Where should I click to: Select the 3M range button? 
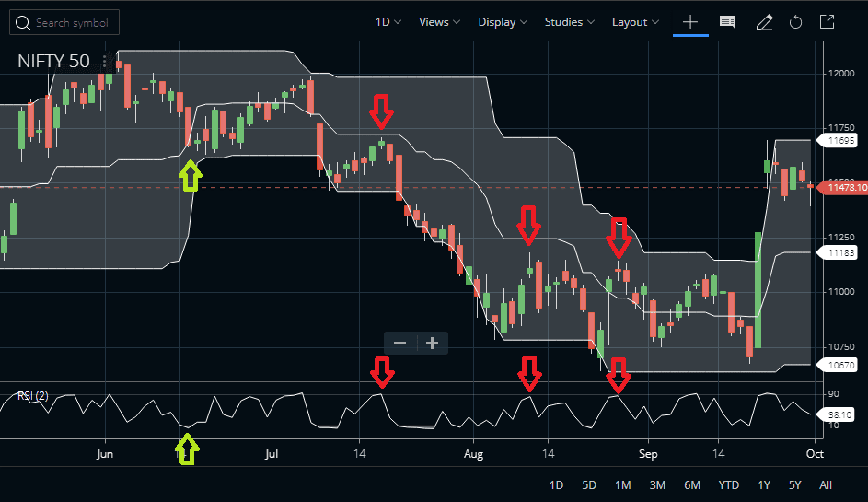coord(657,485)
